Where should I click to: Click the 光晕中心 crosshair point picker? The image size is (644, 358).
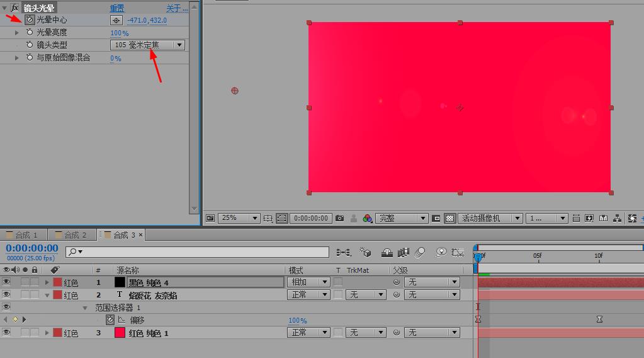(x=116, y=20)
